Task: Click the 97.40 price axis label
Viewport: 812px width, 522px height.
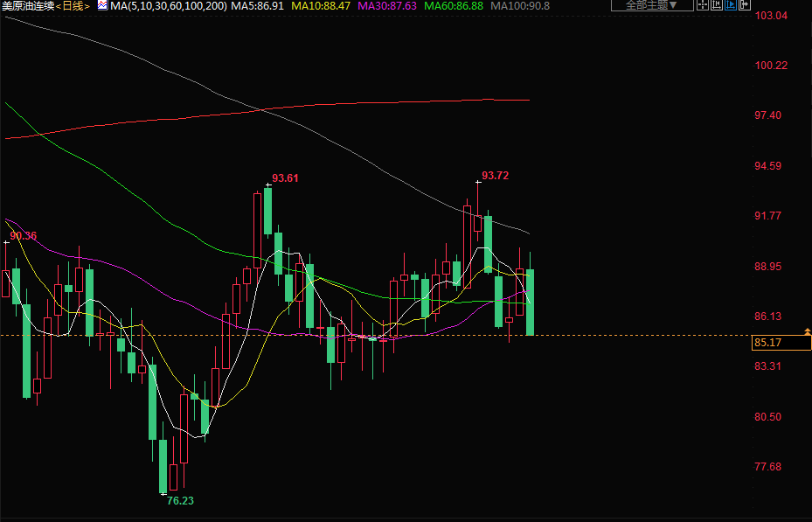Action: pos(768,115)
